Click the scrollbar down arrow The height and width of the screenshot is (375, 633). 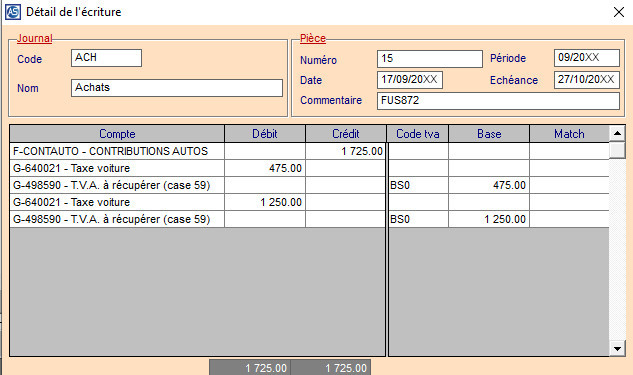click(x=617, y=348)
